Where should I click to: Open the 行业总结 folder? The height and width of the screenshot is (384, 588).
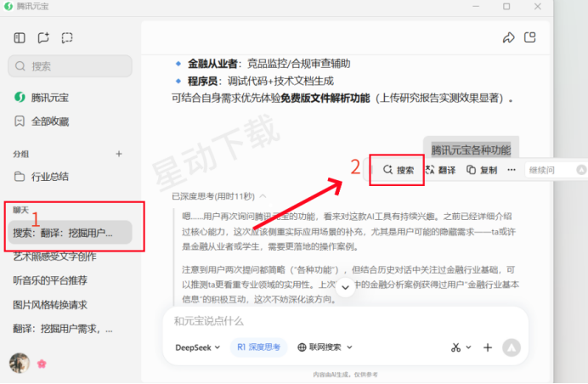coord(42,177)
